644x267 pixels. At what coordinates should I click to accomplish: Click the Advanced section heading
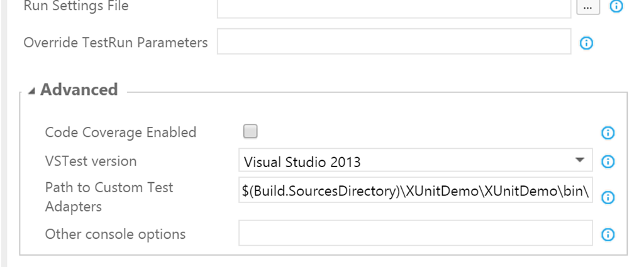coord(79,89)
